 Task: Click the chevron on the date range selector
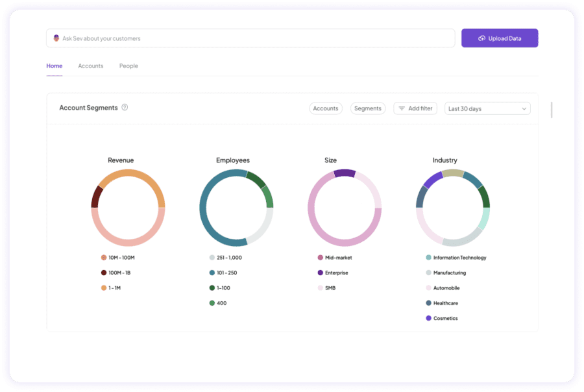[x=524, y=108]
